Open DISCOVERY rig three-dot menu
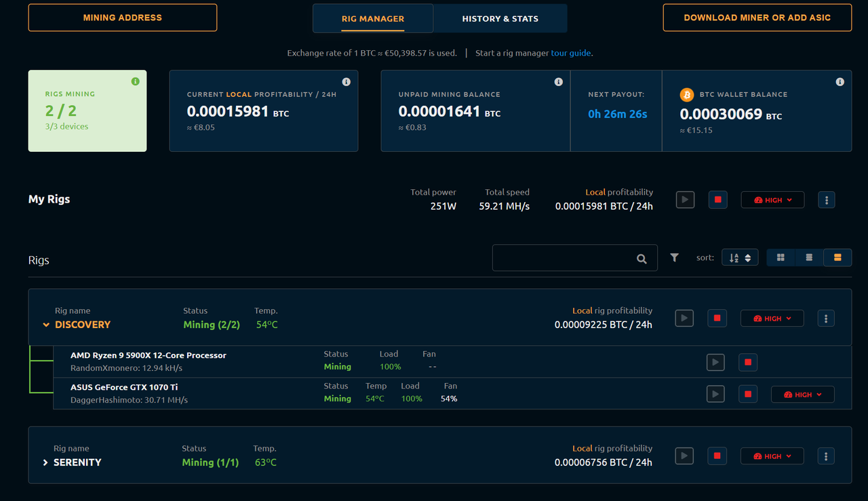 826,318
